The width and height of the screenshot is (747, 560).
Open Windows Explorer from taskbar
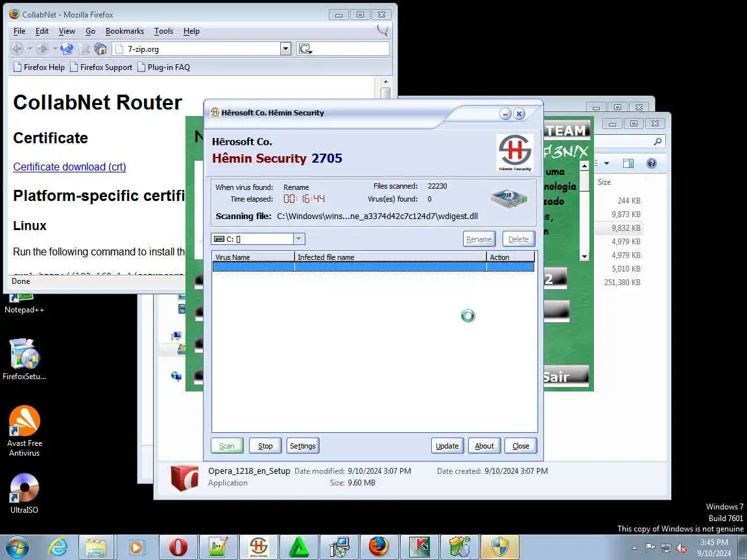tap(97, 547)
